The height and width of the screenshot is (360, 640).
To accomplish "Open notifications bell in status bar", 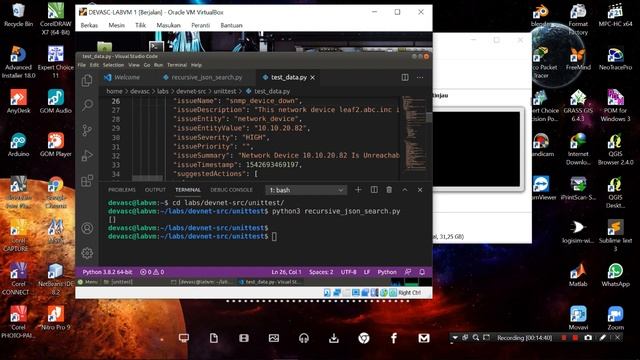I will pyautogui.click(x=422, y=272).
